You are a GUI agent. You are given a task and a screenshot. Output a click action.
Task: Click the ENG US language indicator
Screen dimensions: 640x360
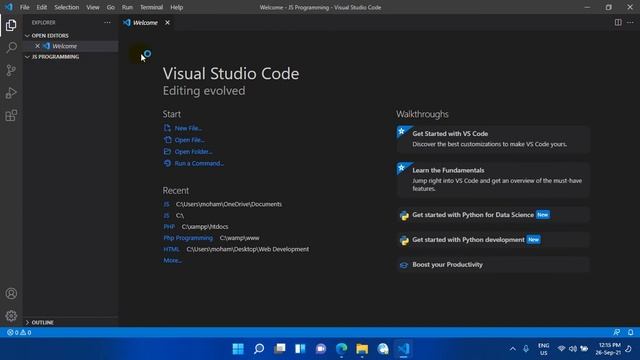click(x=543, y=349)
